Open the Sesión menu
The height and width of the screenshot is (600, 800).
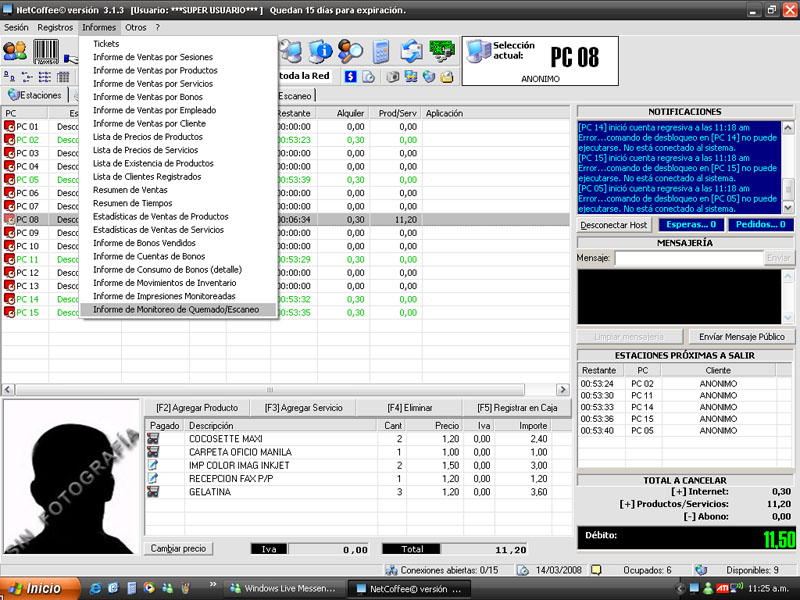tap(16, 28)
